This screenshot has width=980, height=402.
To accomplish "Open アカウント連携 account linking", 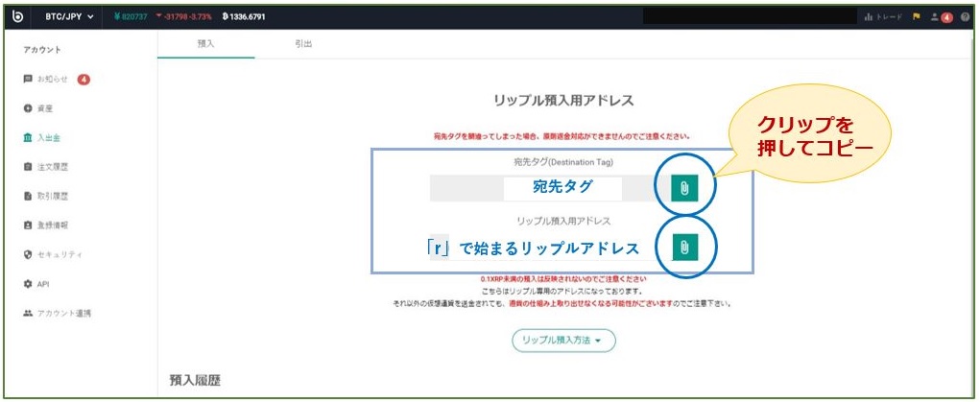I will click(62, 314).
